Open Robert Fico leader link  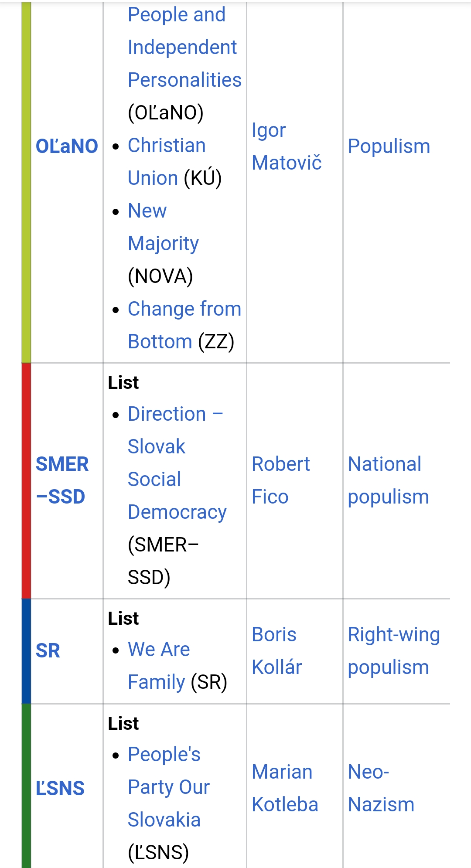tap(281, 480)
